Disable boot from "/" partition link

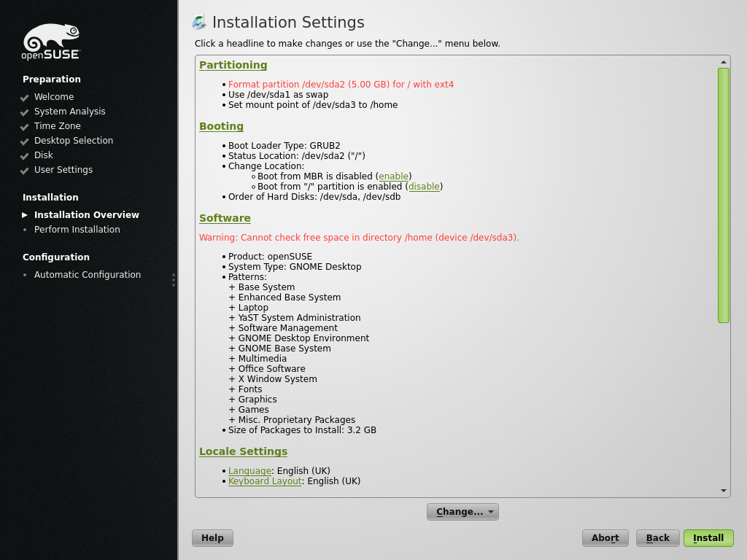424,187
